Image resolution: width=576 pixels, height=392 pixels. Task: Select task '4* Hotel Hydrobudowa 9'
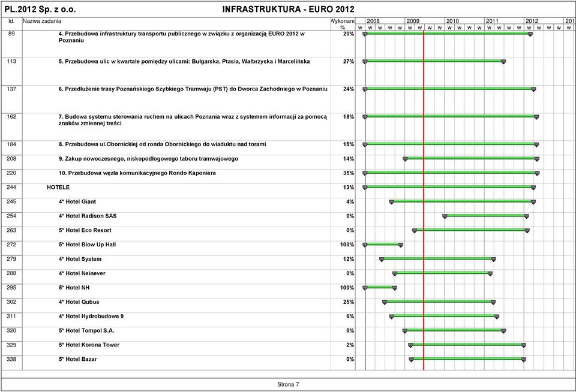(91, 316)
